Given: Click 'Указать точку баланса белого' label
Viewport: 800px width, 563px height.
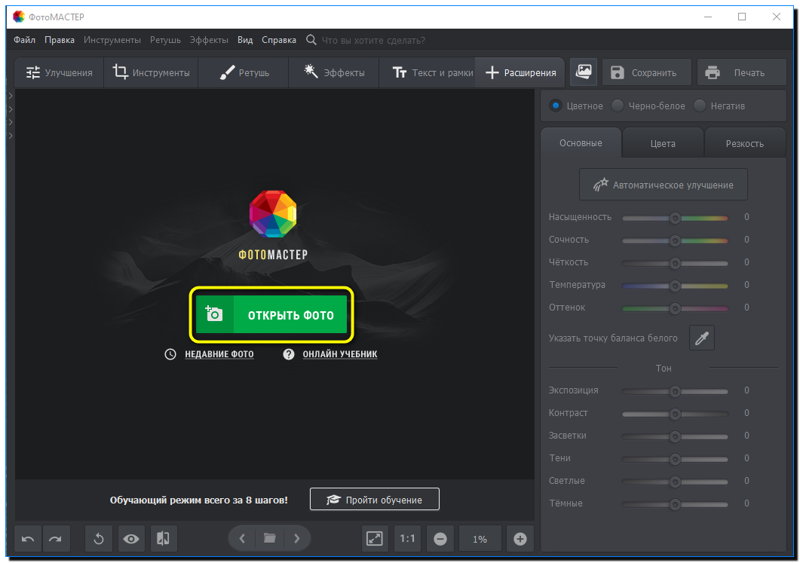Looking at the screenshot, I should click(x=613, y=338).
